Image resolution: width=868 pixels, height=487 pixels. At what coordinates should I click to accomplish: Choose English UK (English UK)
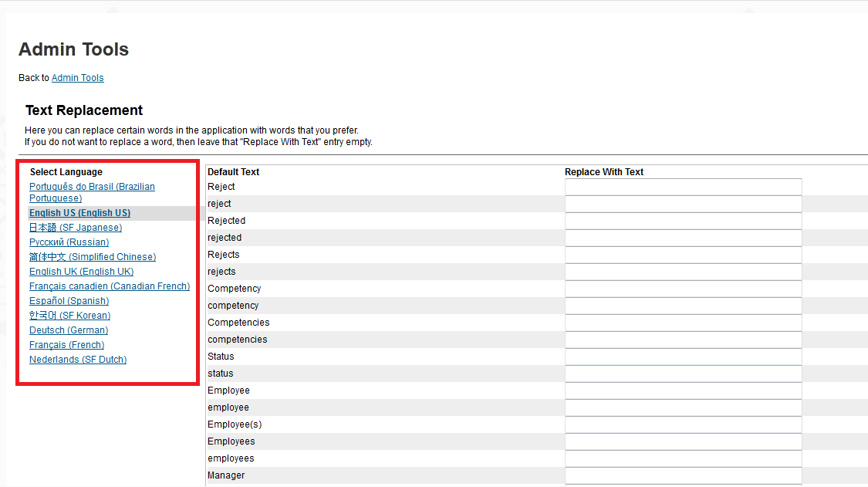(81, 272)
